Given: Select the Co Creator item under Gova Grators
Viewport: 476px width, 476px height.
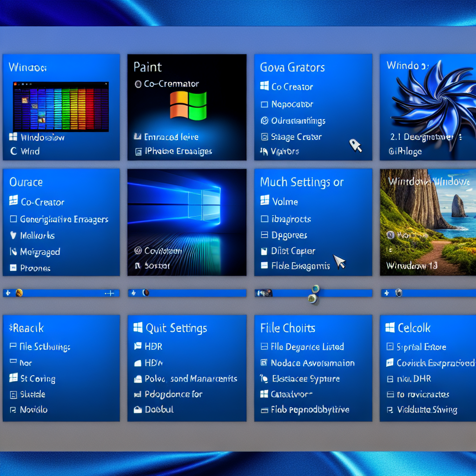Looking at the screenshot, I should click(x=265, y=87).
